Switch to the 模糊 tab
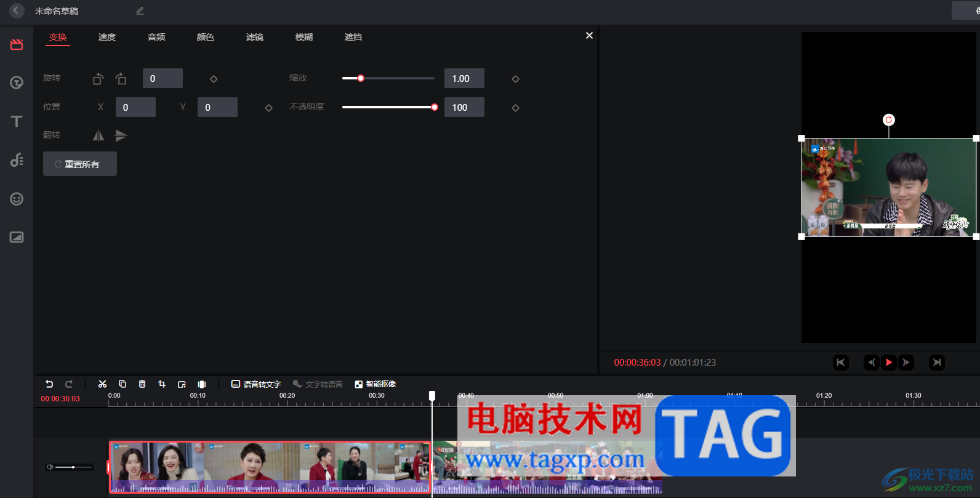The height and width of the screenshot is (498, 980). (304, 38)
